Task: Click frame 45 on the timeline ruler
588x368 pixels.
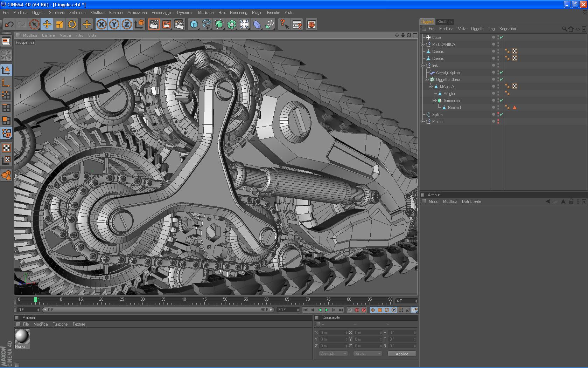Action: (204, 300)
